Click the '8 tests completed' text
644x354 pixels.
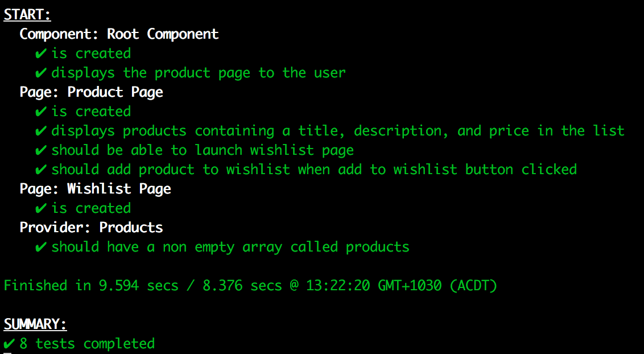pyautogui.click(x=87, y=344)
